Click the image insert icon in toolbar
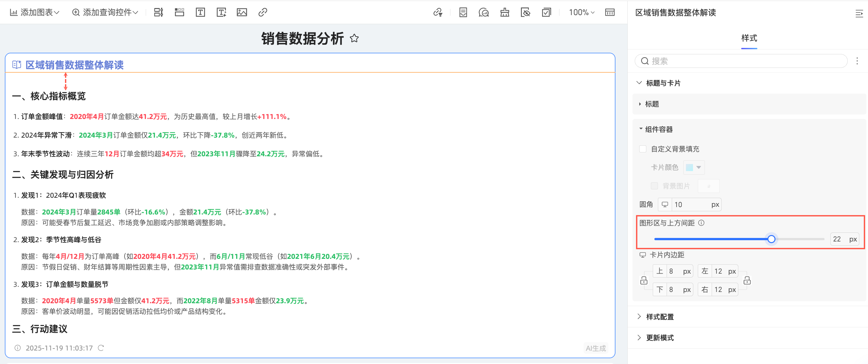Image resolution: width=868 pixels, height=364 pixels. pos(242,13)
